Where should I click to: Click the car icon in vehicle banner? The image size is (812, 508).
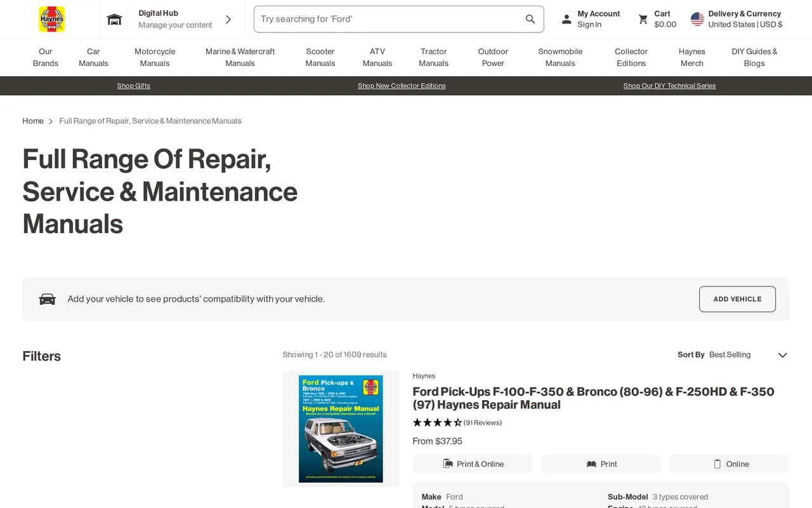click(48, 299)
